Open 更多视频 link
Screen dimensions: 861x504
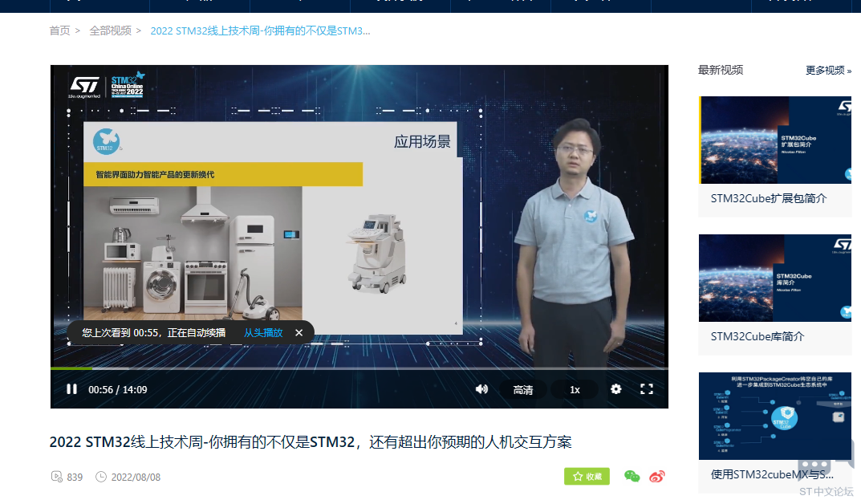coord(828,71)
